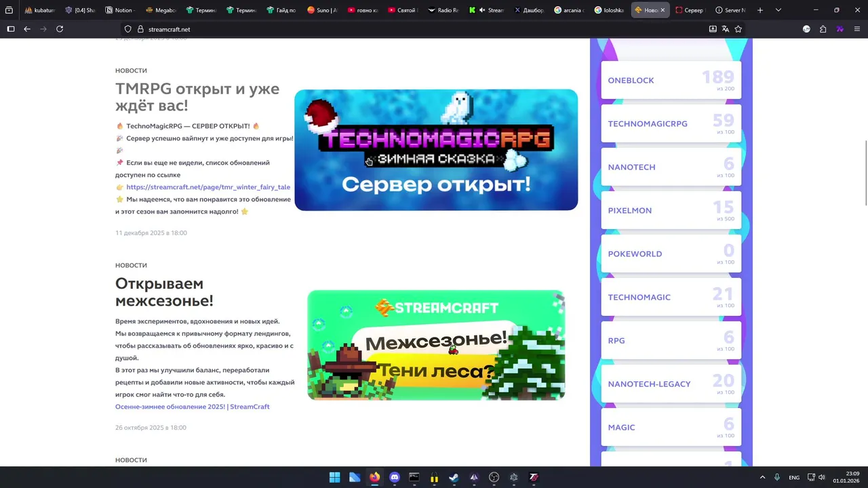Screen dimensions: 868x488
Task: Select the POKEWORLD server card
Action: (x=671, y=253)
